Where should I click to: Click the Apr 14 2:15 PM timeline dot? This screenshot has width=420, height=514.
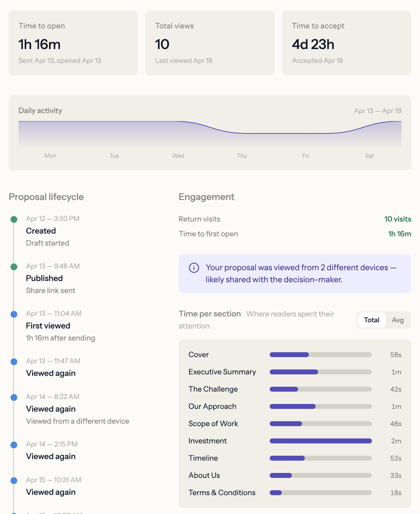click(14, 445)
